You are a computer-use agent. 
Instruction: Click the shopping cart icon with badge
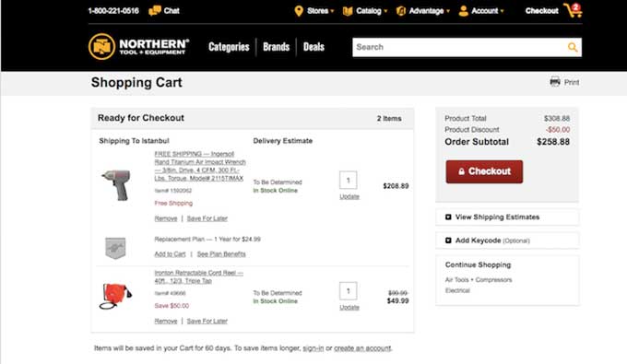[x=573, y=10]
